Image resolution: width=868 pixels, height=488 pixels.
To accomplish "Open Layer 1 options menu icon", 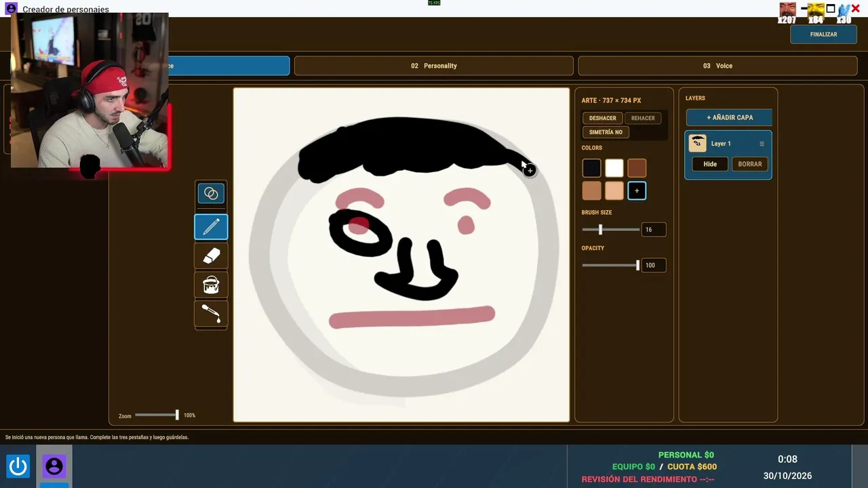I will click(762, 144).
